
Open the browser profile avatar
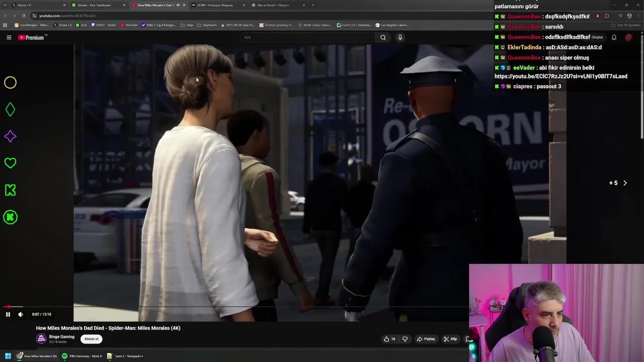[x=629, y=16]
